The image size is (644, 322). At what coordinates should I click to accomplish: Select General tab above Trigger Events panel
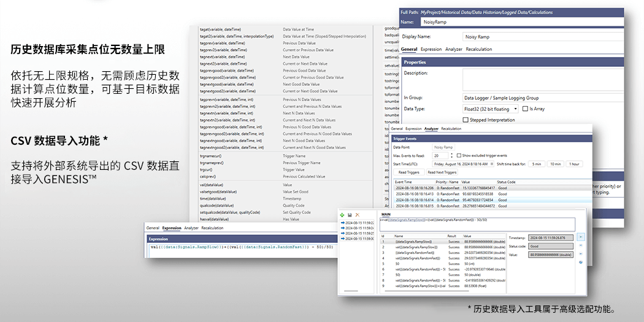[x=397, y=129]
